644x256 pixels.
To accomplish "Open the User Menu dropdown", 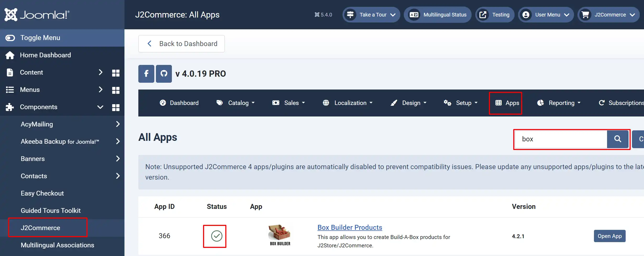I will (x=546, y=15).
